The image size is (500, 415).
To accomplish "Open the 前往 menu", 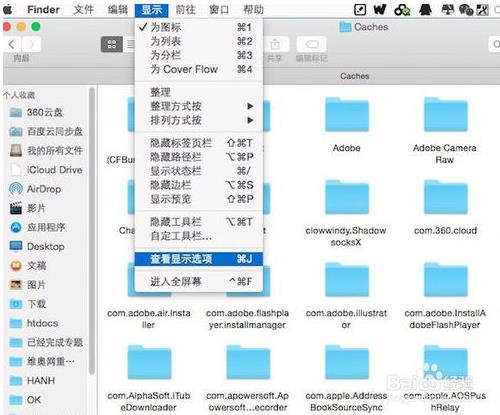I will [185, 10].
